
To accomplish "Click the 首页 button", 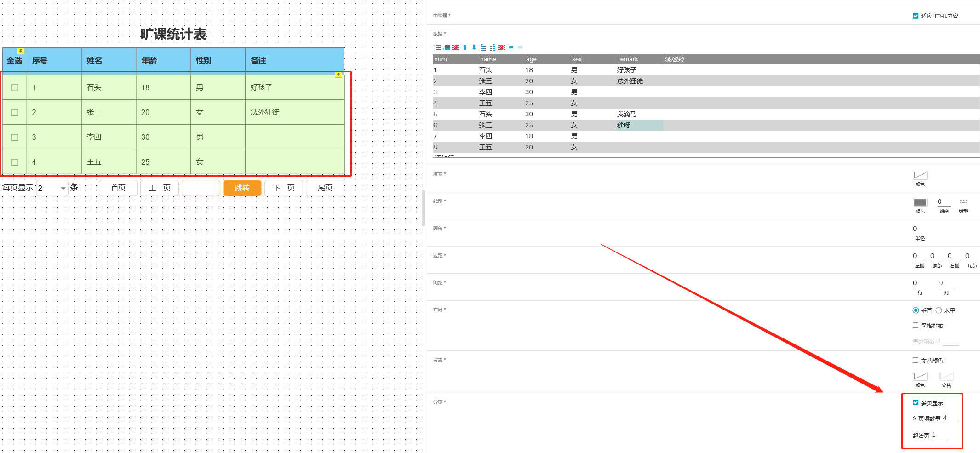I will click(118, 188).
